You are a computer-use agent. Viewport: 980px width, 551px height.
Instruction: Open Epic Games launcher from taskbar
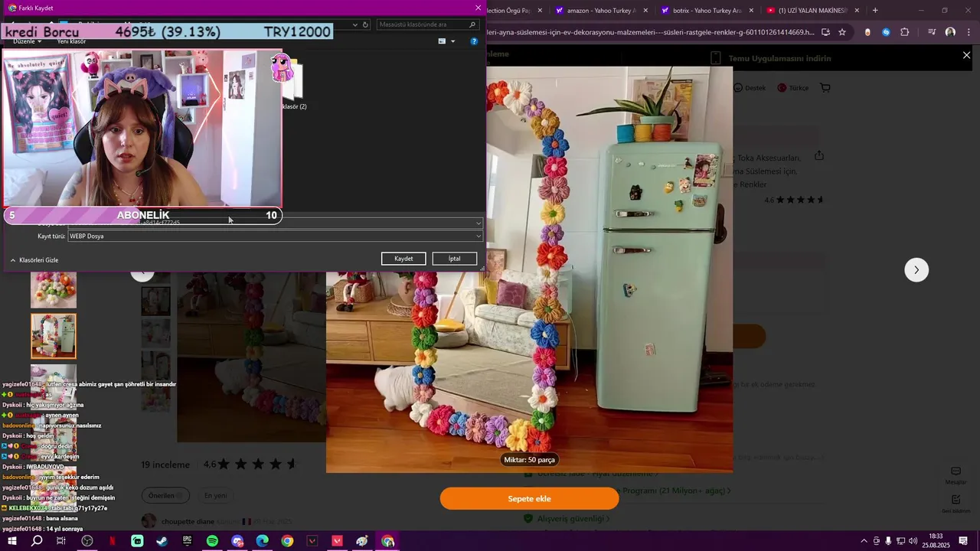(188, 541)
